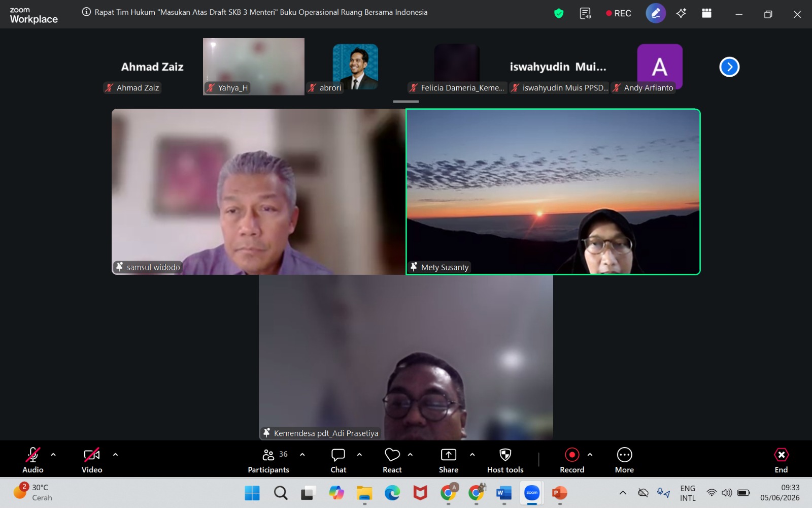Viewport: 812px width, 508px height.
Task: Click the Zoom Workplace logo
Action: click(x=33, y=16)
